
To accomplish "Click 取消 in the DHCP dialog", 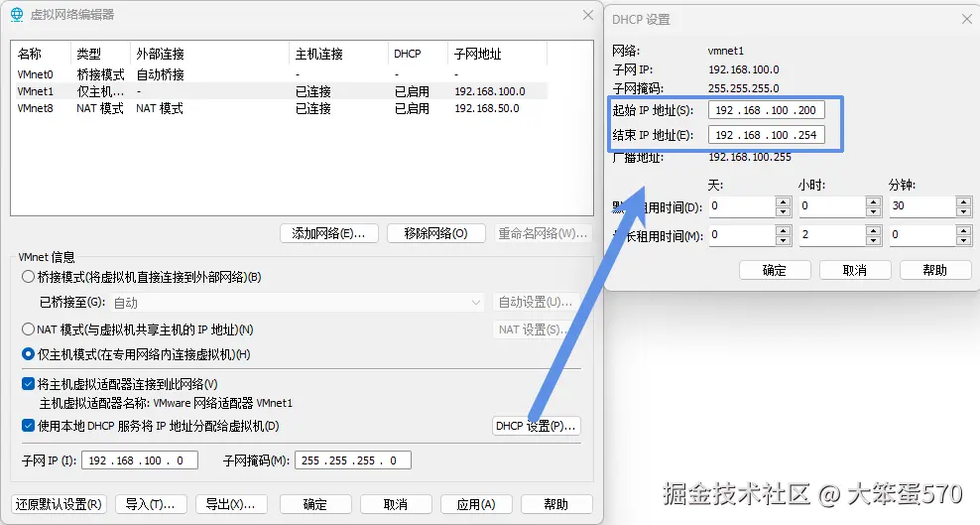I will tap(855, 270).
